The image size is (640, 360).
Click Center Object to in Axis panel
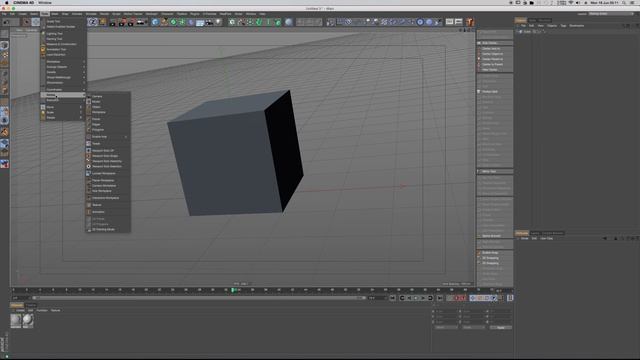click(493, 54)
